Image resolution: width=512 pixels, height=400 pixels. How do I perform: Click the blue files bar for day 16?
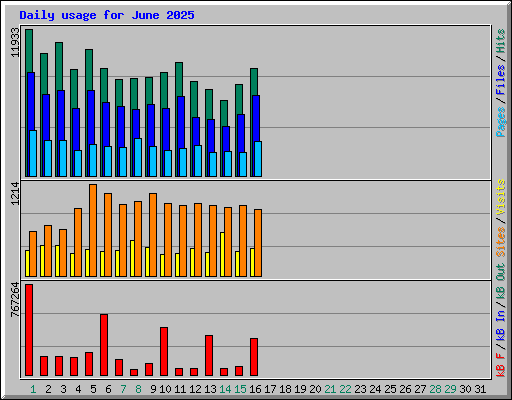pyautogui.click(x=256, y=118)
